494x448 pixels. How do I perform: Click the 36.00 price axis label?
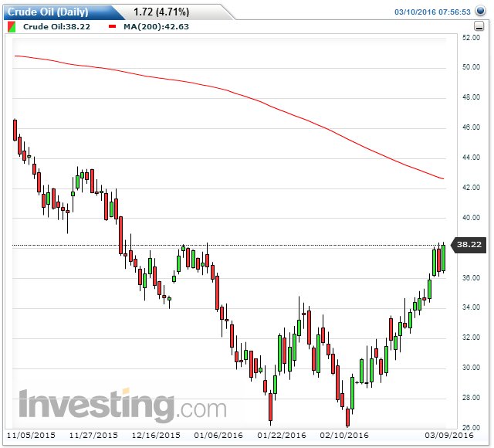472,278
